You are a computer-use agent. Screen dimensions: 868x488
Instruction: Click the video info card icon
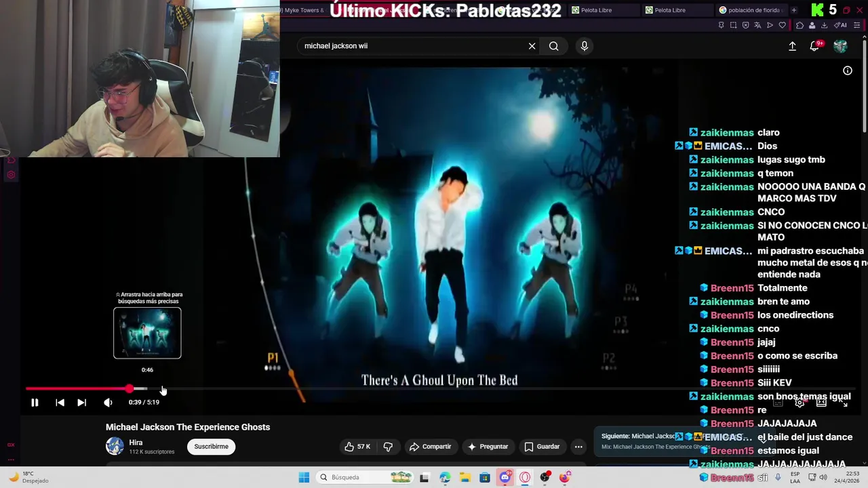(x=847, y=70)
